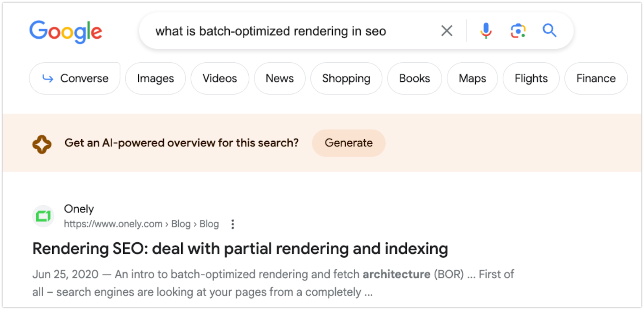
Task: Switch to Maps results
Action: click(x=472, y=79)
